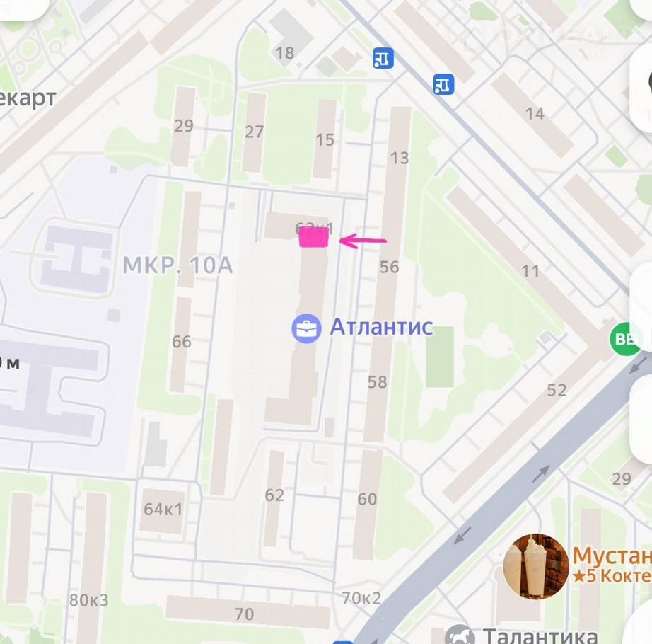Tap building 62 label
Screen dimensions: 652x644
click(274, 495)
